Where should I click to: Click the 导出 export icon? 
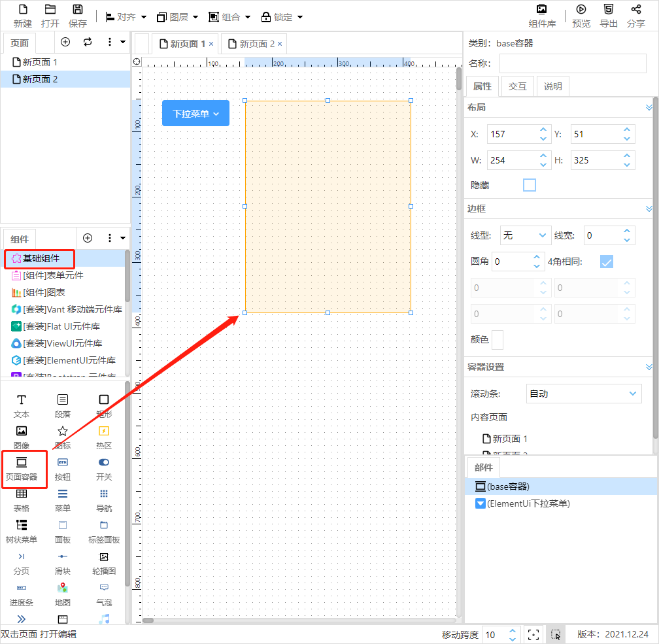(x=609, y=10)
